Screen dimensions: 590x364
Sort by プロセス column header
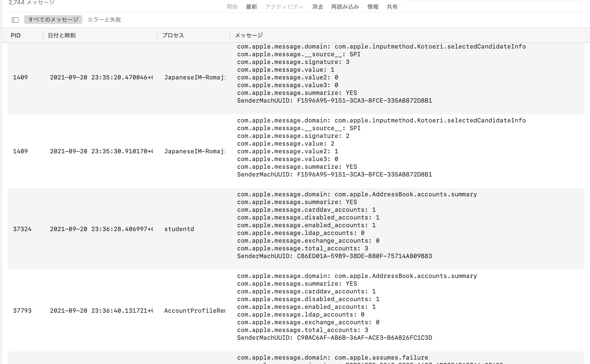coord(173,35)
